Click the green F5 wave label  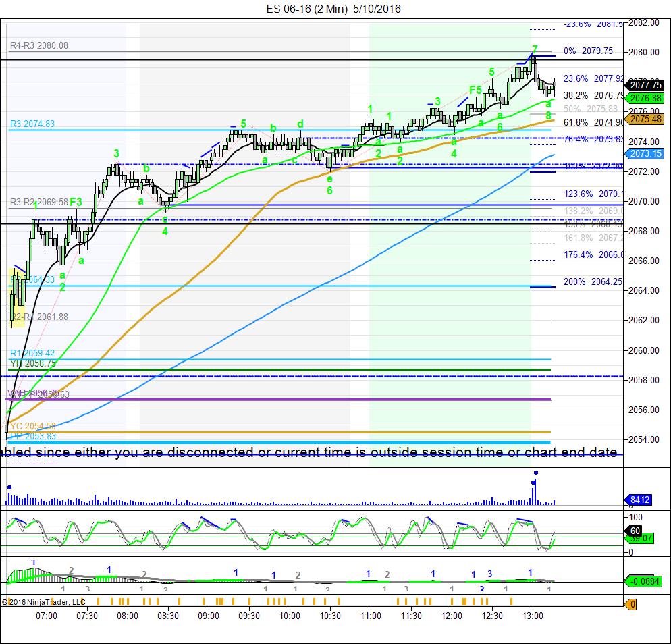coord(475,90)
